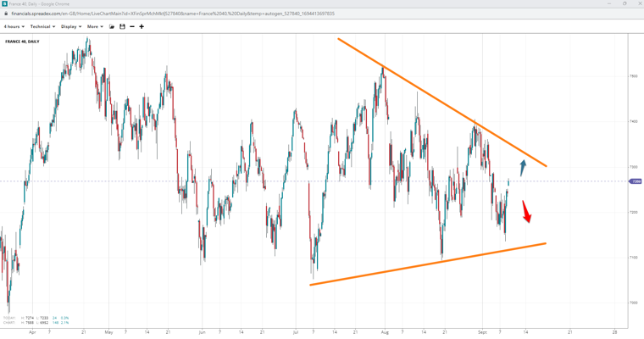
Task: Open the Display options dropdown
Action: pyautogui.click(x=70, y=26)
